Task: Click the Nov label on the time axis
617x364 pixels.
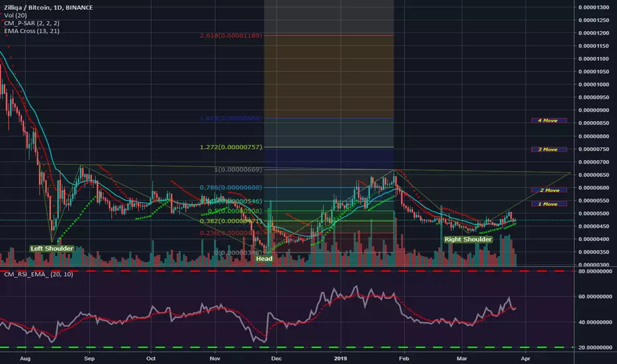Action: [x=215, y=359]
